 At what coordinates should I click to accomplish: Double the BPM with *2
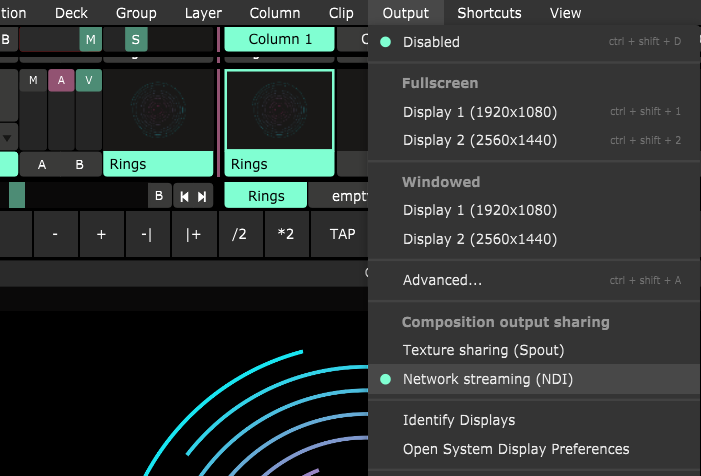coord(286,234)
